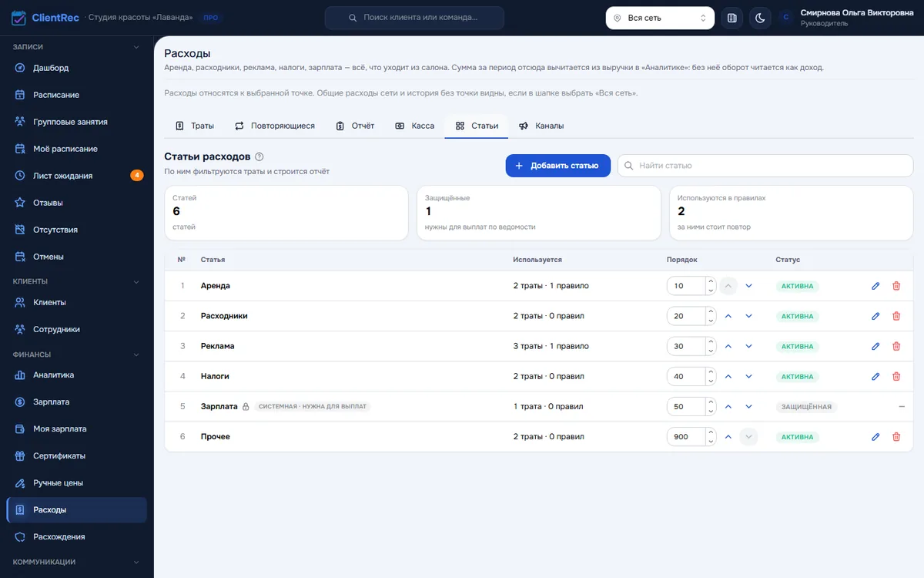This screenshot has width=924, height=578.
Task: Go to Сотрудники in the sidebar
Action: click(x=77, y=329)
